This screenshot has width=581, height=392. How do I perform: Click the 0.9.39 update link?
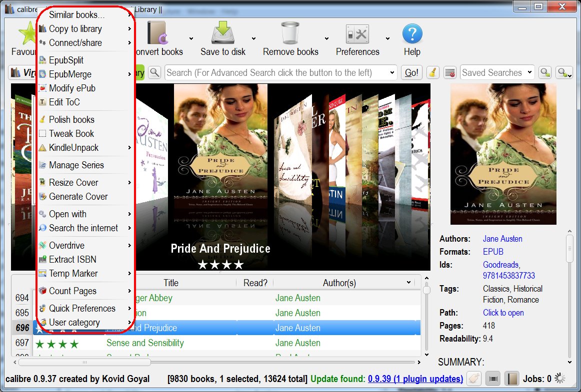click(415, 379)
